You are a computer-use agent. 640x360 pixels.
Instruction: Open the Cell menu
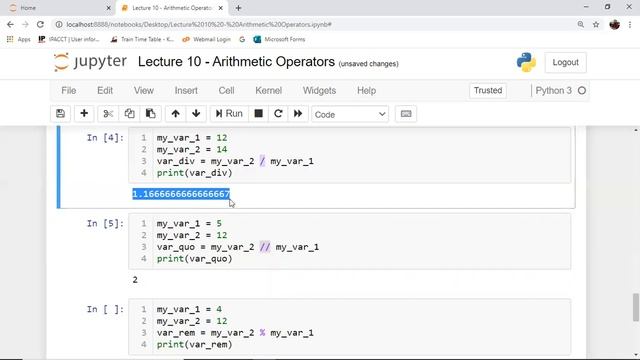pyautogui.click(x=226, y=91)
